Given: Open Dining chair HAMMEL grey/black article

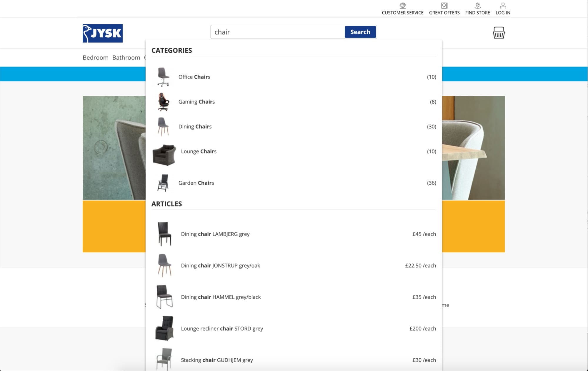Looking at the screenshot, I should click(294, 297).
